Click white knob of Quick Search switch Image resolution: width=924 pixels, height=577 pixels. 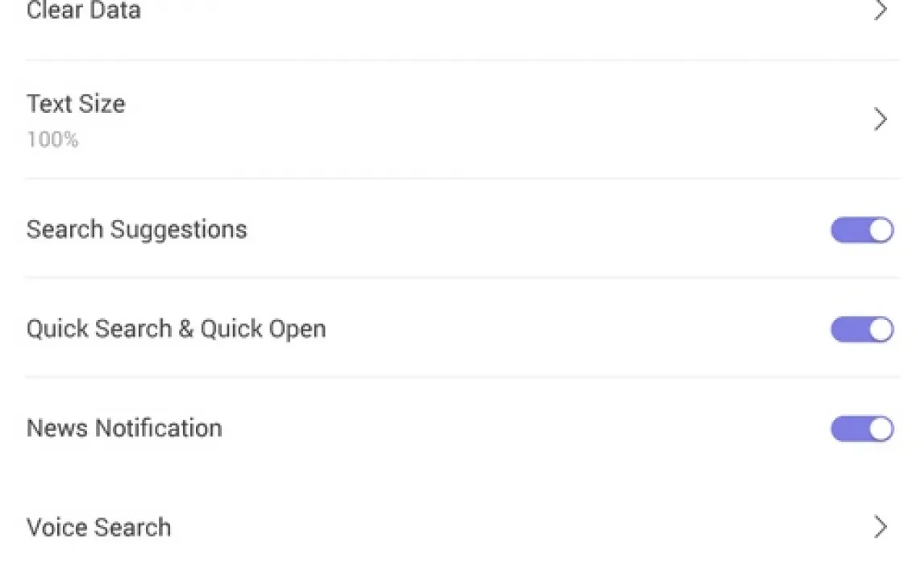[x=880, y=330]
